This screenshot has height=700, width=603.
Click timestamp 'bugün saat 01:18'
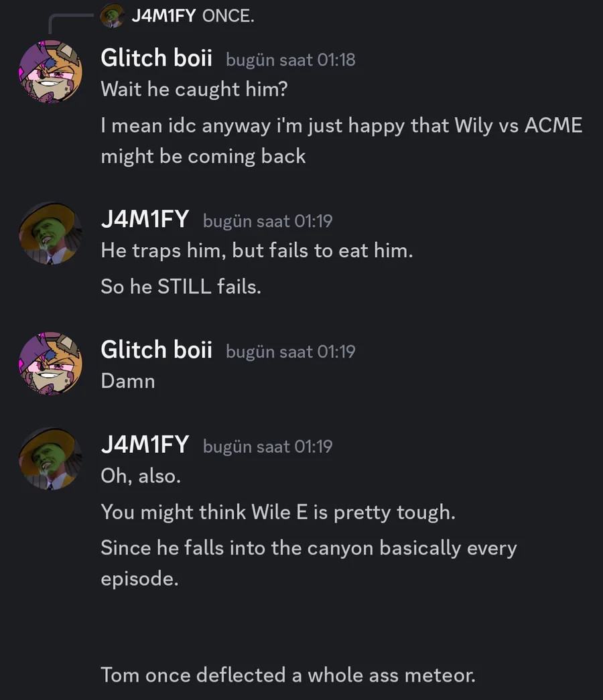point(291,60)
